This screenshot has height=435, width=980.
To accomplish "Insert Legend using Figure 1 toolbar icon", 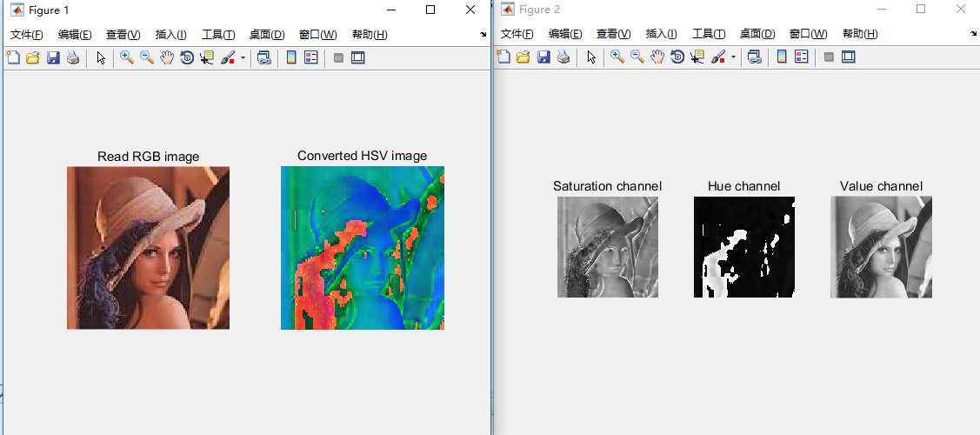I will click(310, 58).
